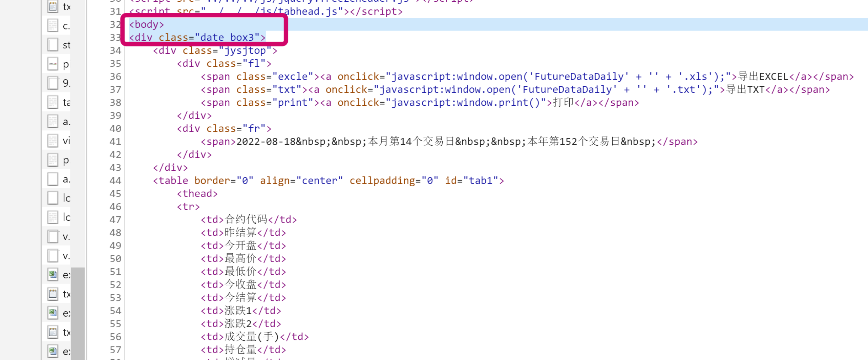
Task: Place cursor in the "date box3" class value
Action: tap(227, 38)
